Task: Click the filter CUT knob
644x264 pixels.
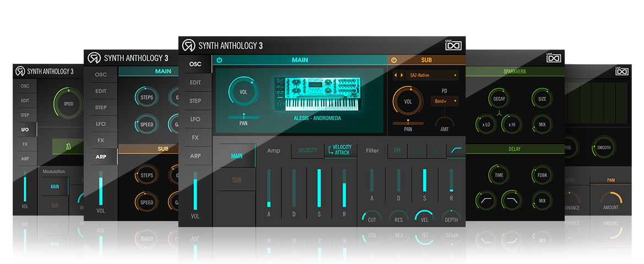Action: [x=372, y=217]
